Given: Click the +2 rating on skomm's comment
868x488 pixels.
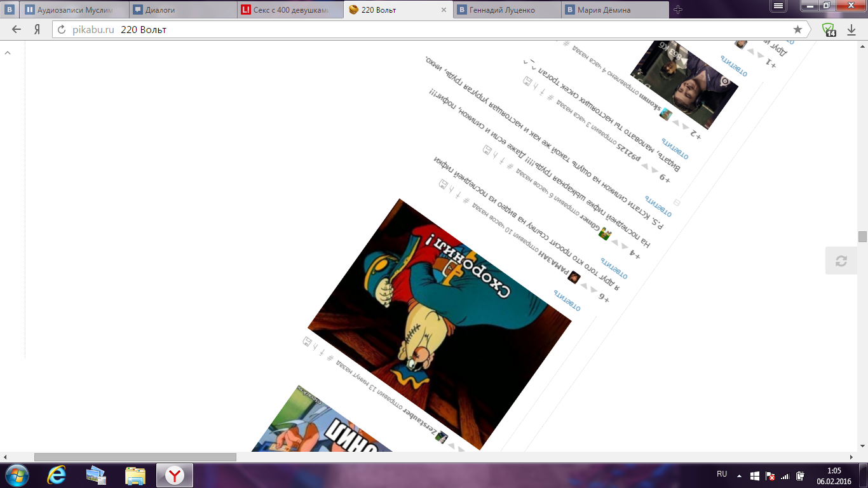Looking at the screenshot, I should [695, 135].
